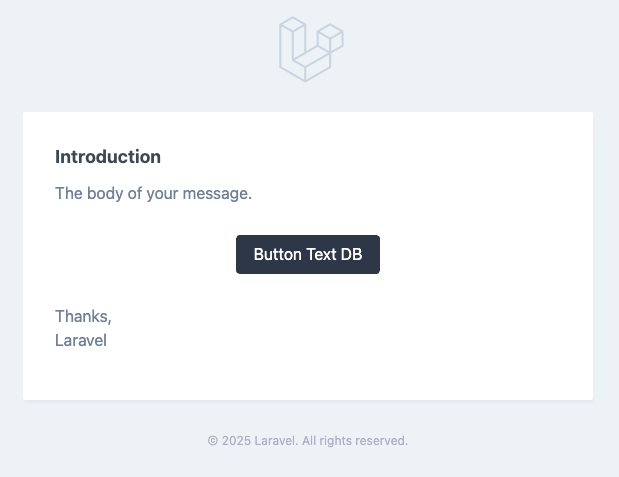Click All rights reserved in the footer

click(x=355, y=440)
